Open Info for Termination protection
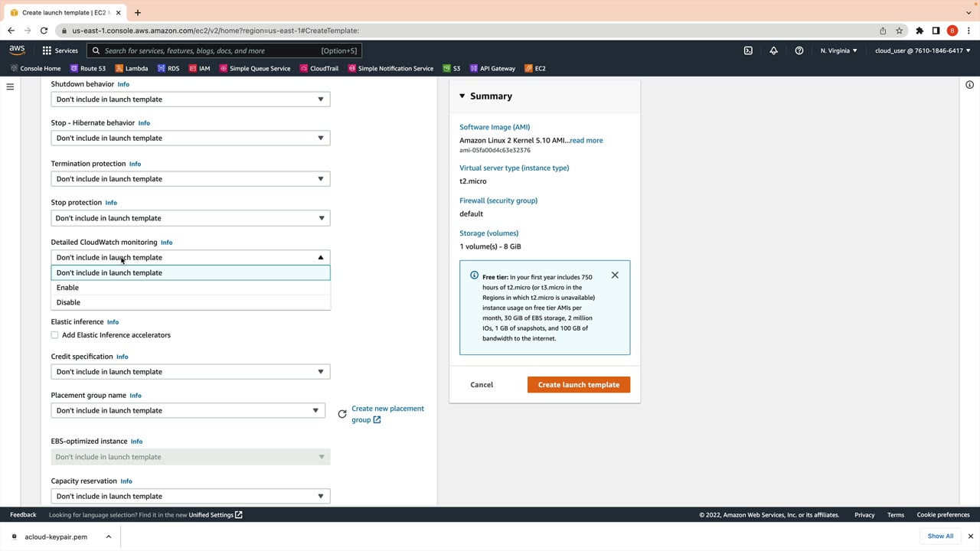 pos(135,164)
